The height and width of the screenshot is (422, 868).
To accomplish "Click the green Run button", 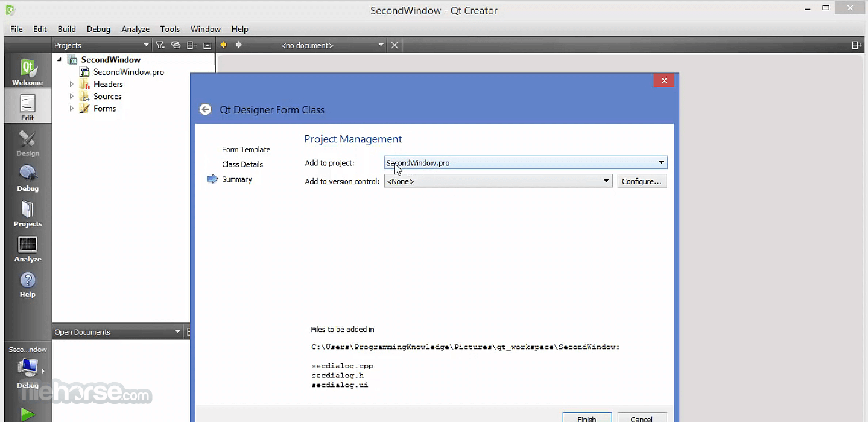I will pyautogui.click(x=27, y=414).
